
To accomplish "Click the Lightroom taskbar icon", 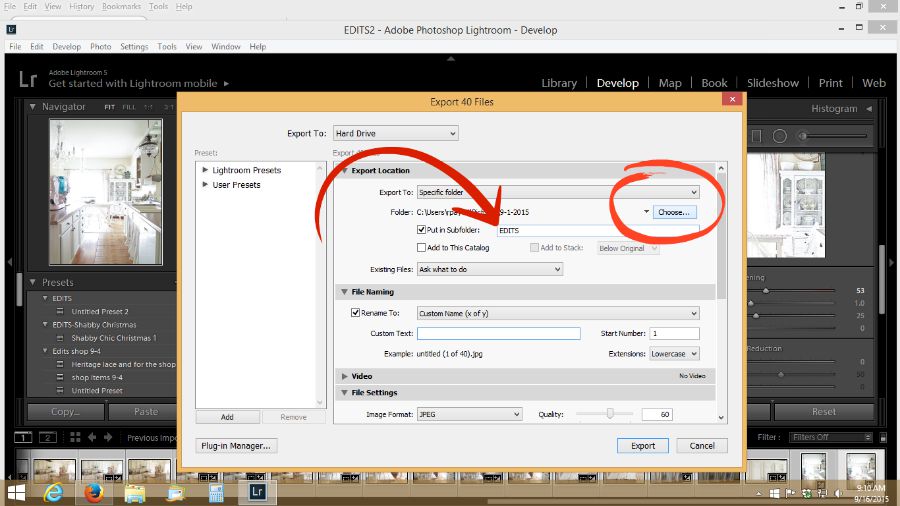I will coord(257,492).
